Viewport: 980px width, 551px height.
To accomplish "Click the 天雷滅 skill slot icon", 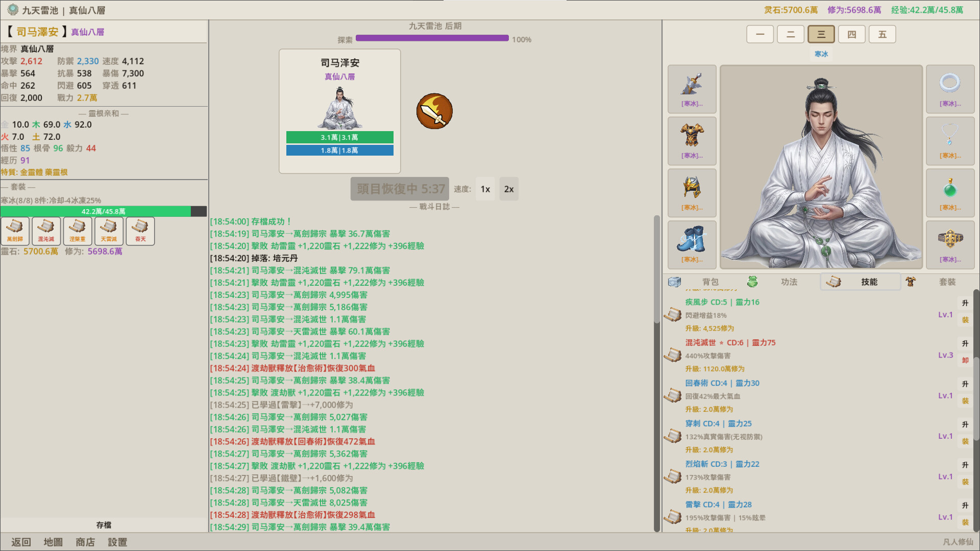I will coord(109,231).
